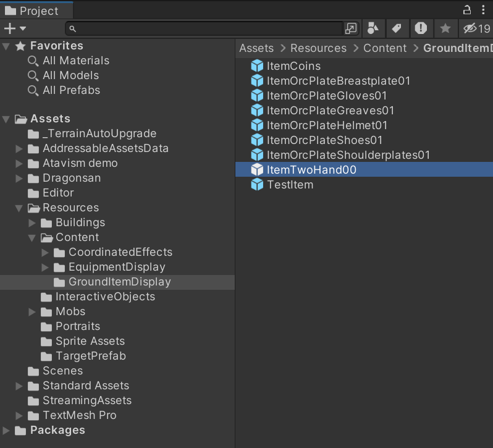493x448 pixels.
Task: Click the Search by Import Log Type icon
Action: coord(421,28)
